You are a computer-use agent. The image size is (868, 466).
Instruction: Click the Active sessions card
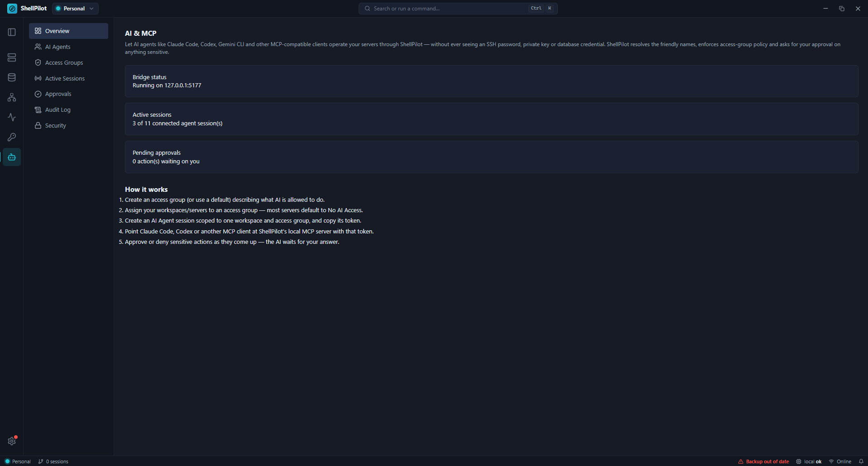point(491,119)
